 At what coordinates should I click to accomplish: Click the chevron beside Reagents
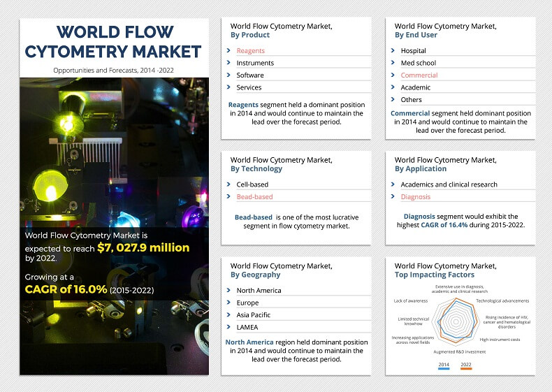coord(228,51)
